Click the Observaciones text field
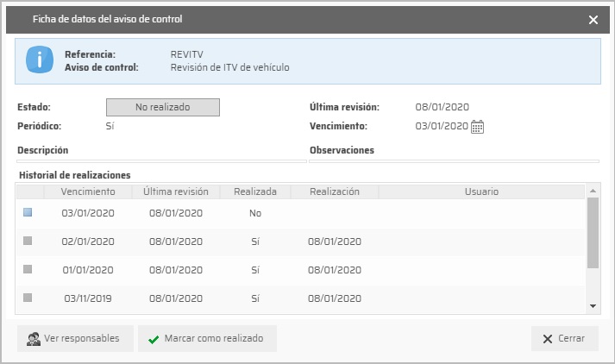Viewport: 615px width, 364px height. coord(455,160)
